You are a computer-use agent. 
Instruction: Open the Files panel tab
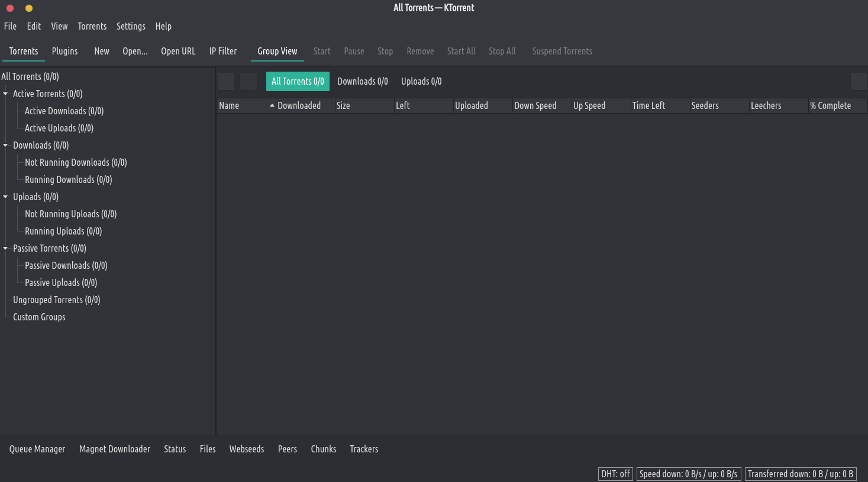tap(208, 449)
